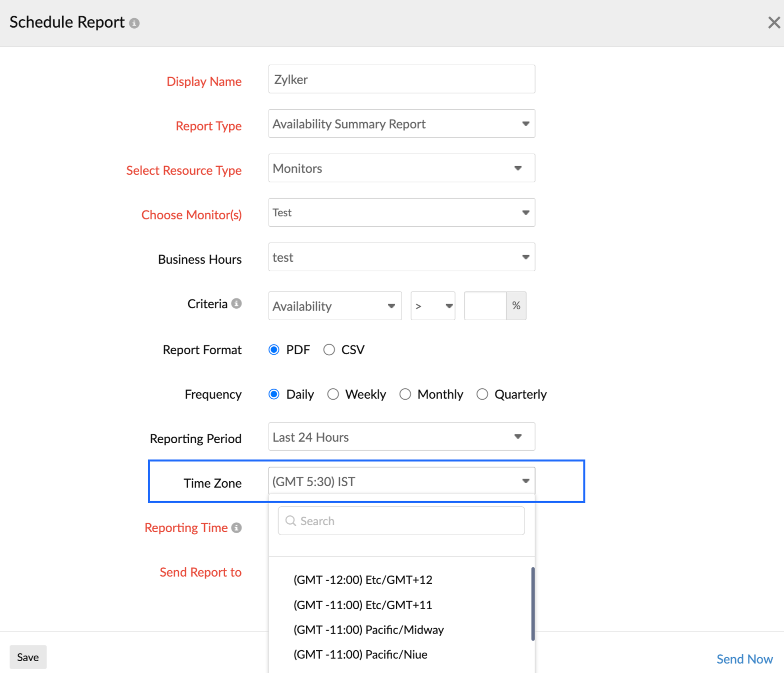Select (GMT -12:00) Etc/GMT+12 option

(363, 580)
